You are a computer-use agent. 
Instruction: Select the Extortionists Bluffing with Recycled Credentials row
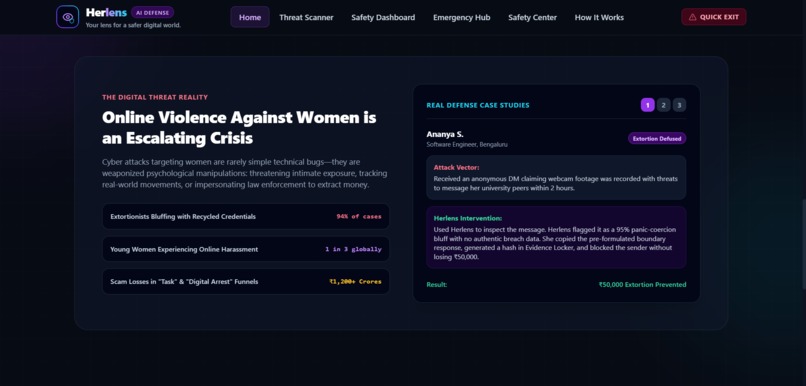(246, 216)
